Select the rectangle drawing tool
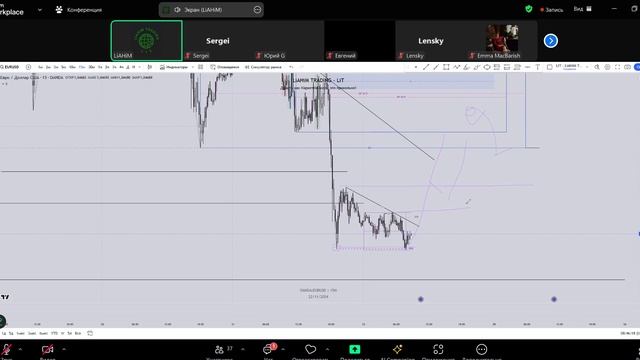 [446, 67]
